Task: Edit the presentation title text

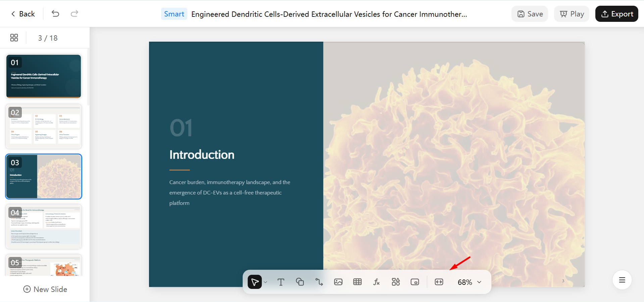Action: pyautogui.click(x=329, y=14)
